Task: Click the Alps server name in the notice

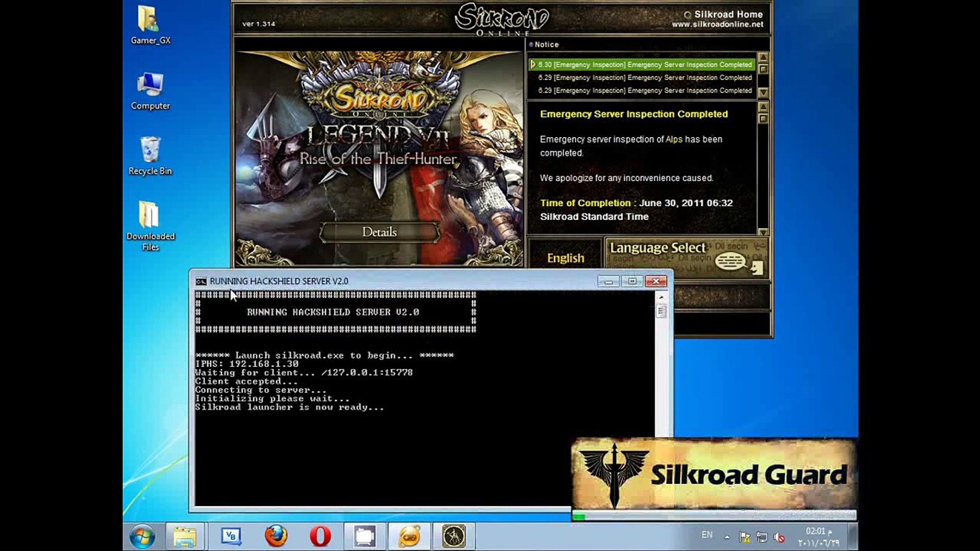Action: point(674,139)
